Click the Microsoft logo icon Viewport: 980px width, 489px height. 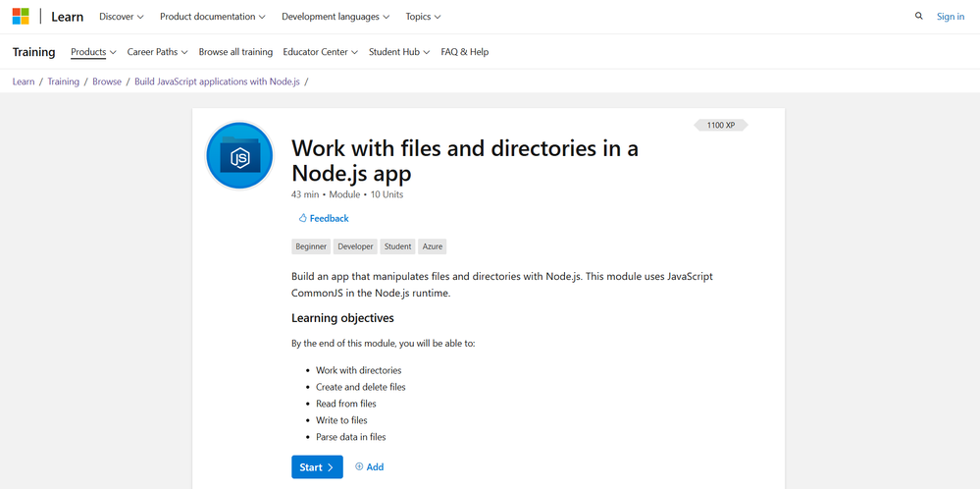pyautogui.click(x=21, y=17)
